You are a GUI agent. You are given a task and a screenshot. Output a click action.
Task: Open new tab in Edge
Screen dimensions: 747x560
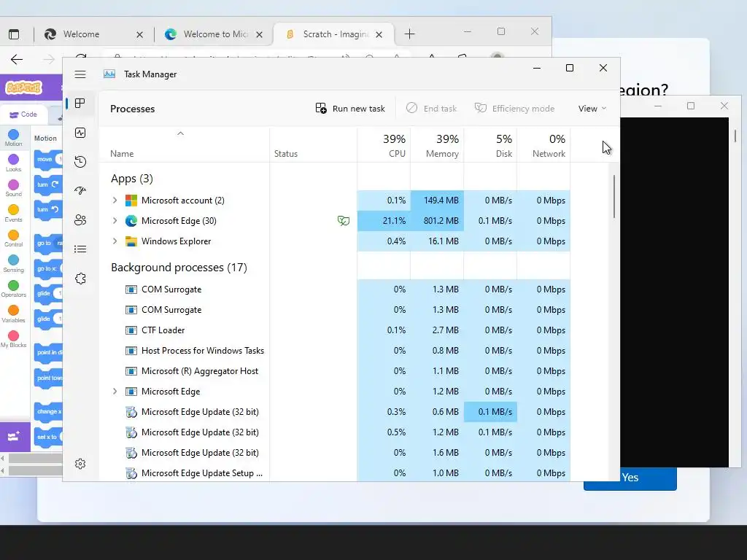click(410, 34)
